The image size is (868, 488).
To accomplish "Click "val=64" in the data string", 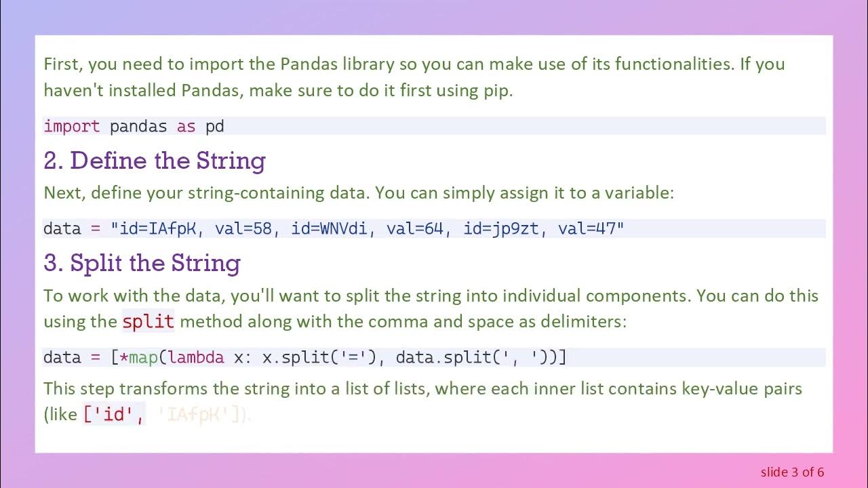I will (414, 228).
